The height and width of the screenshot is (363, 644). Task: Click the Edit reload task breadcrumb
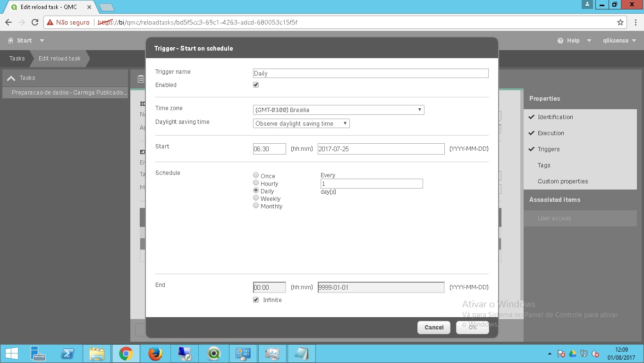pos(59,59)
